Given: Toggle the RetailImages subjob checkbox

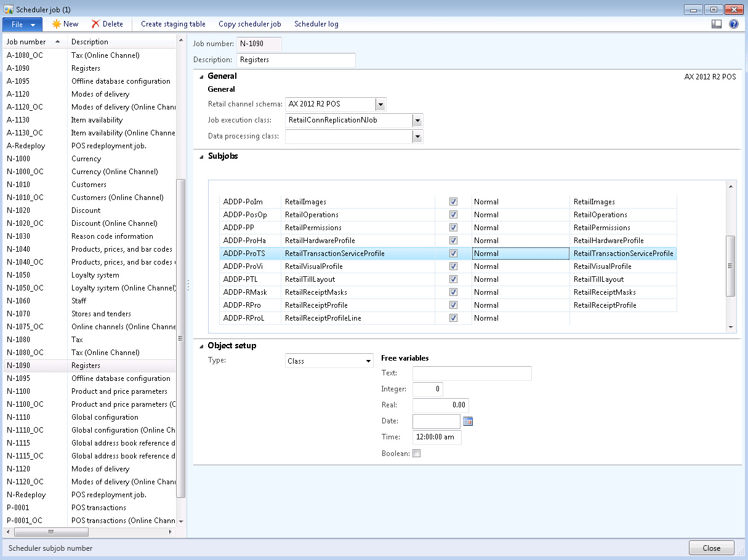Looking at the screenshot, I should [x=453, y=202].
